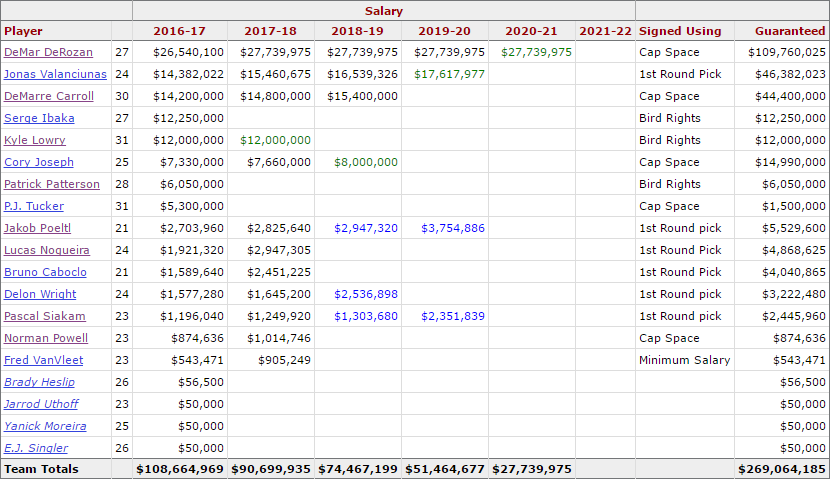Click the 2019-20 season column header

click(445, 31)
